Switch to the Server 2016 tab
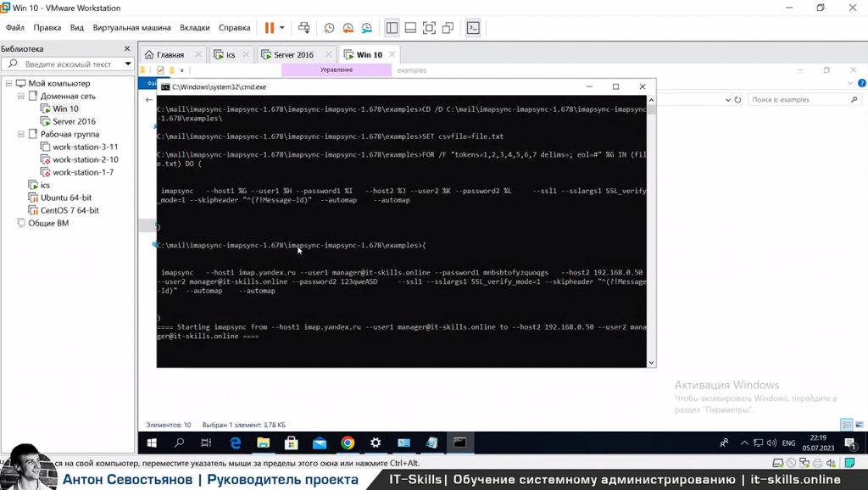 (x=293, y=55)
